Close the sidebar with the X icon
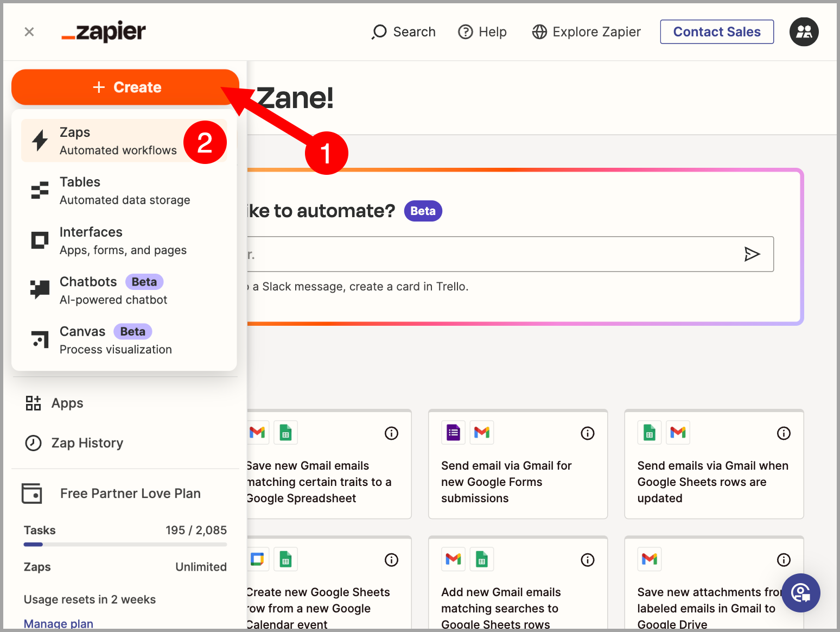Screen dimensions: 840x632 pos(29,32)
